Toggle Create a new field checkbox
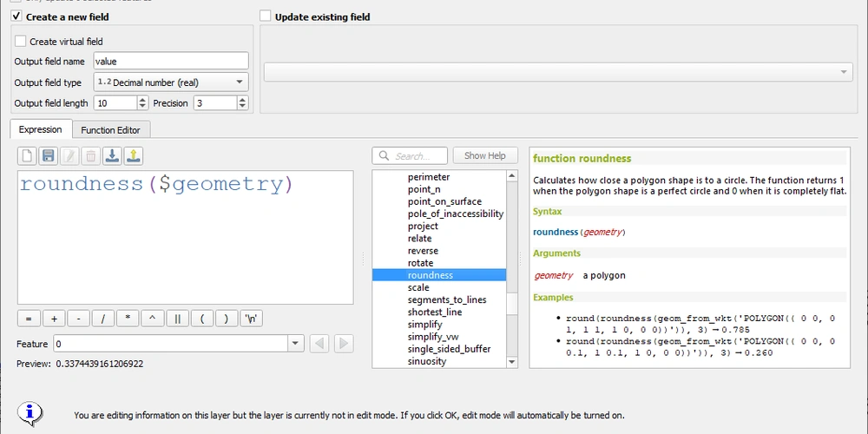This screenshot has height=434, width=868. [x=16, y=16]
